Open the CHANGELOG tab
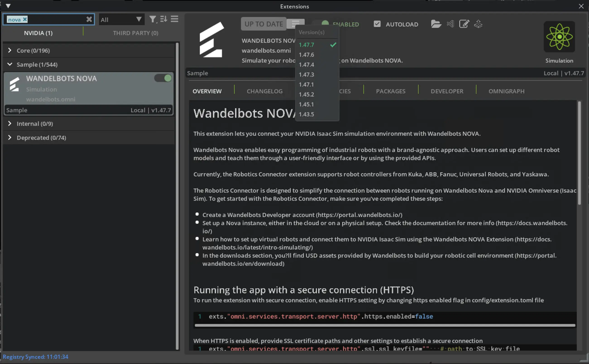This screenshot has width=589, height=364. point(264,91)
